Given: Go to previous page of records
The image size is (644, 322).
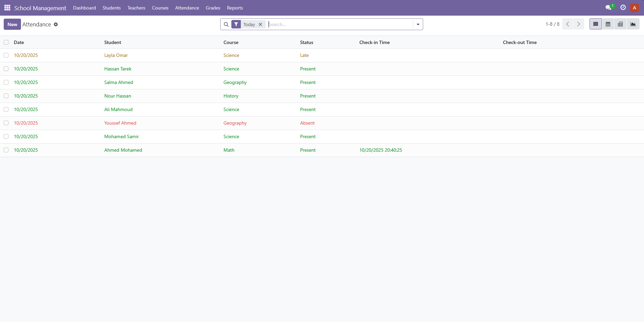Looking at the screenshot, I should (568, 24).
